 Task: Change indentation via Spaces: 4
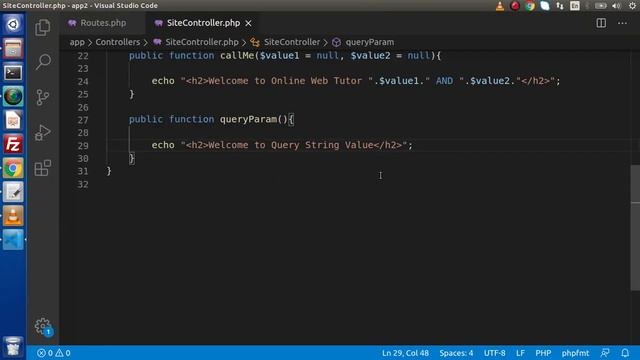coord(456,353)
